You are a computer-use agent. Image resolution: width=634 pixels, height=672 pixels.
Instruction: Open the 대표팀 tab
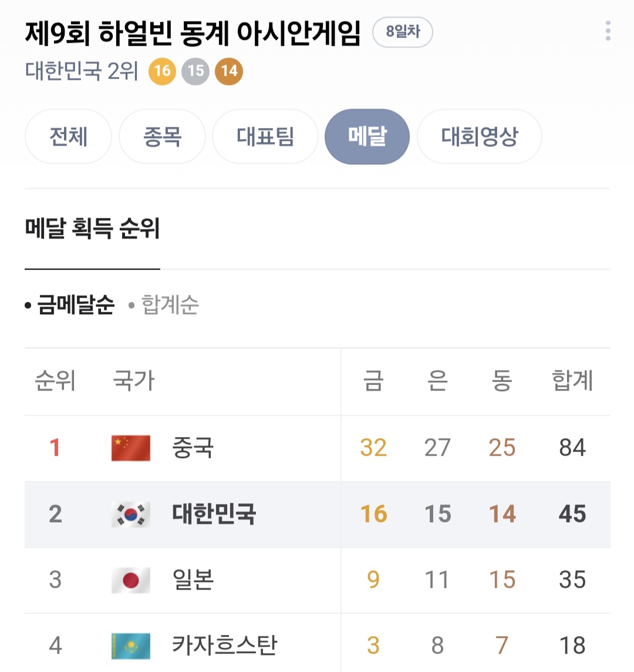click(x=265, y=137)
